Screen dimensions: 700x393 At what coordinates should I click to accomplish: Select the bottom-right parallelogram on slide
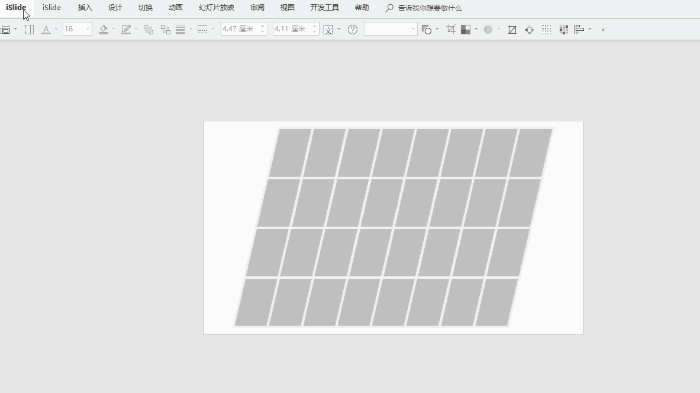(496, 302)
